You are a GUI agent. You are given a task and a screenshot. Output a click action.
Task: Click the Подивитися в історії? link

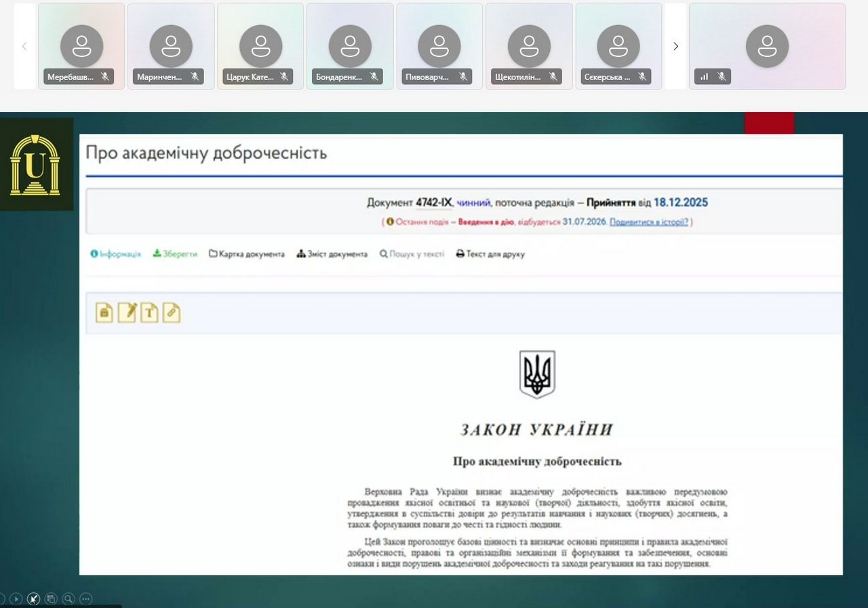[x=649, y=222]
